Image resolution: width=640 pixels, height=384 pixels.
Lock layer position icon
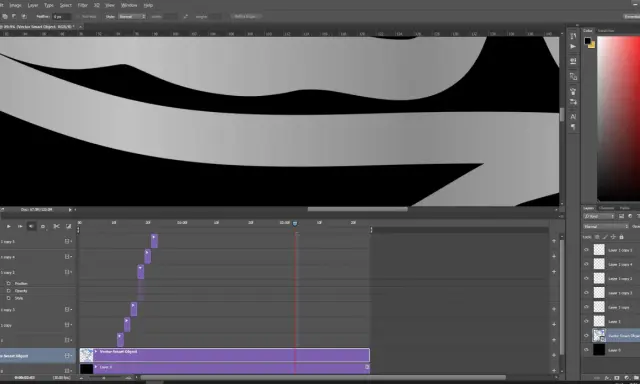coord(613,237)
